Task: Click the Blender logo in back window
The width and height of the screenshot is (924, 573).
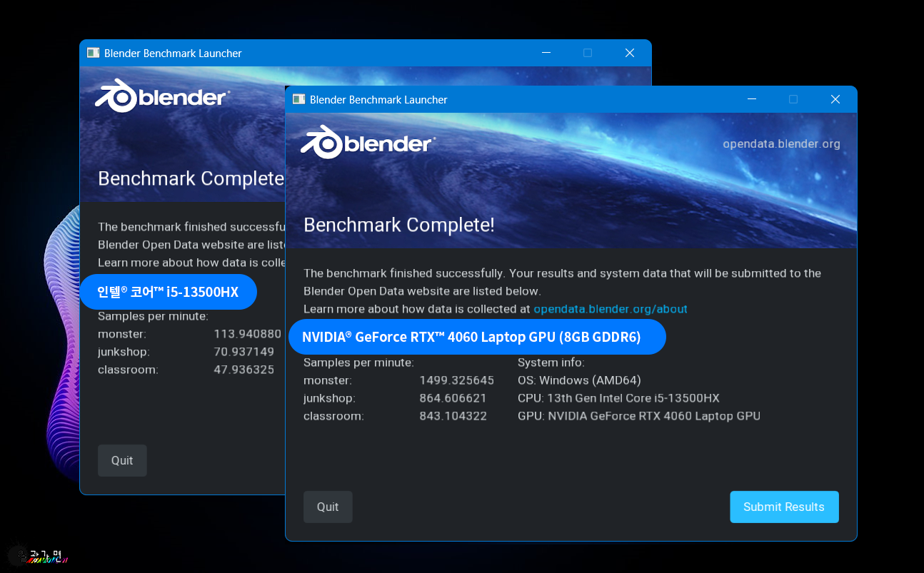Action: (163, 96)
